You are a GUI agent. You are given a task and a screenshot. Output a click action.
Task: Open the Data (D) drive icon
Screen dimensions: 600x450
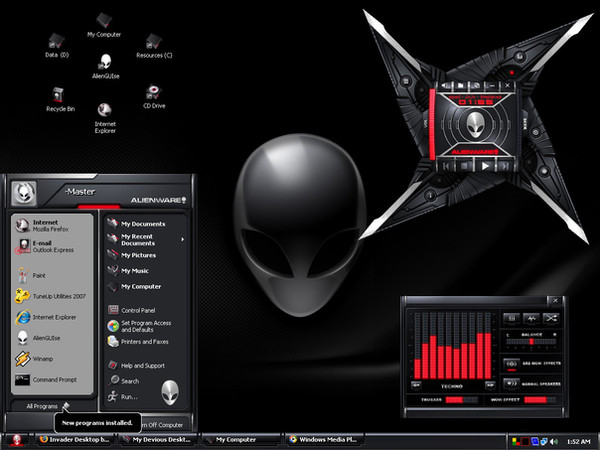[57, 46]
